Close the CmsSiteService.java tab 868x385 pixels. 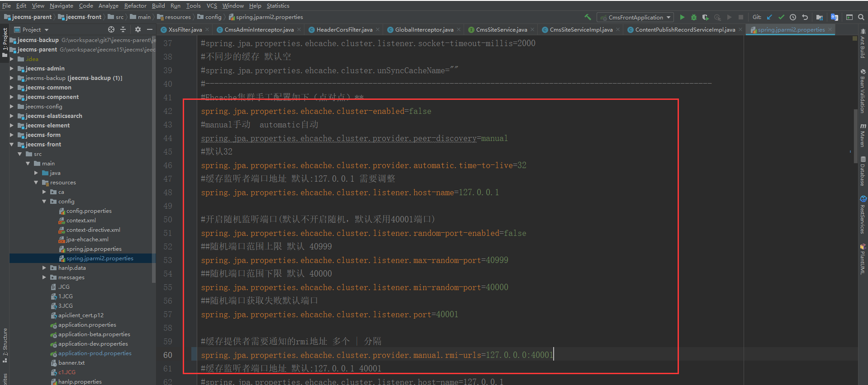(532, 30)
